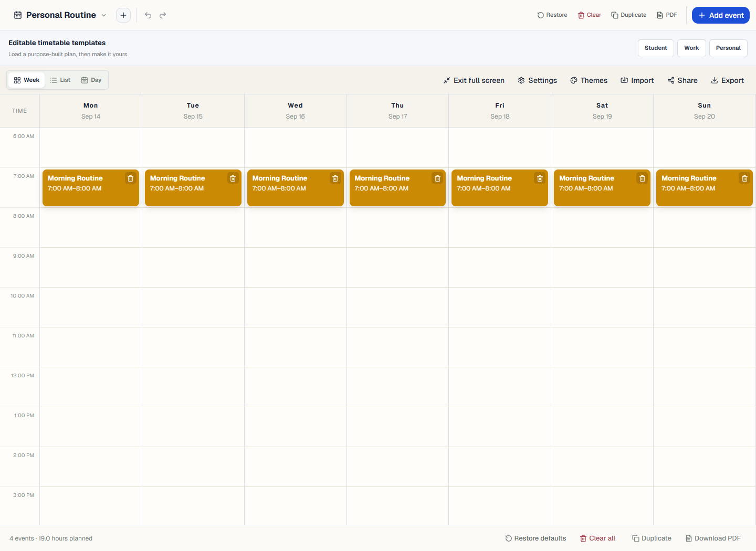Switch to the Week view tab
This screenshot has height=551, width=756.
pyautogui.click(x=27, y=80)
